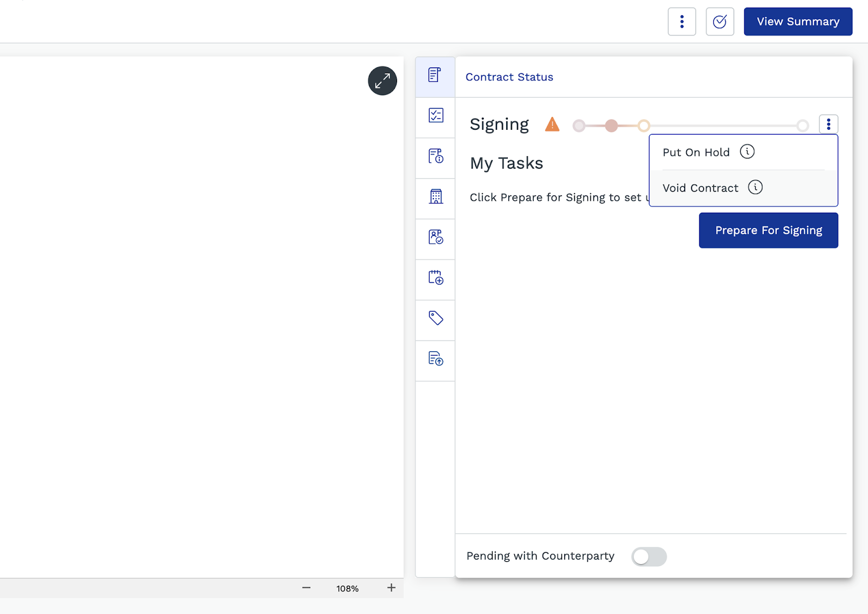
Task: Select Void Contract menu option
Action: [x=700, y=188]
